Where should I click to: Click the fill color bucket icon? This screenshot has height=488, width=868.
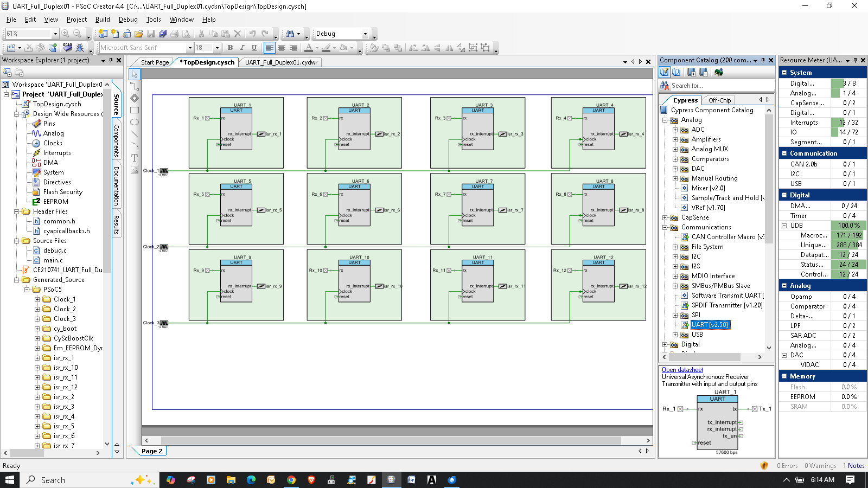click(x=343, y=48)
